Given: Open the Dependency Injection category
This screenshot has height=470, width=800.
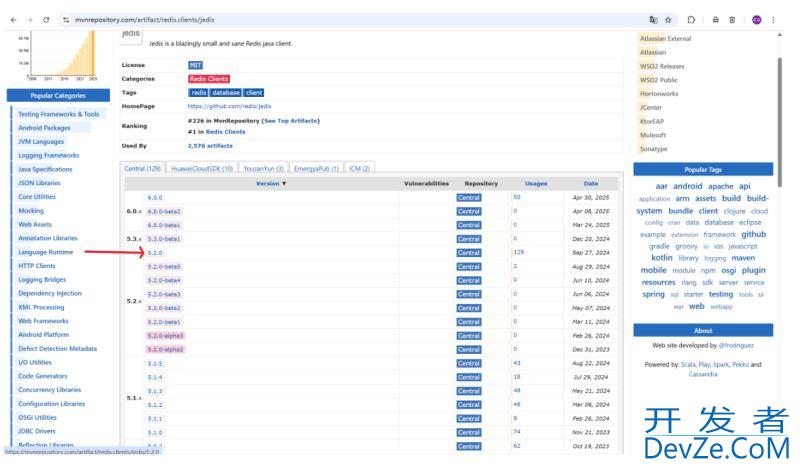Looking at the screenshot, I should (x=50, y=293).
